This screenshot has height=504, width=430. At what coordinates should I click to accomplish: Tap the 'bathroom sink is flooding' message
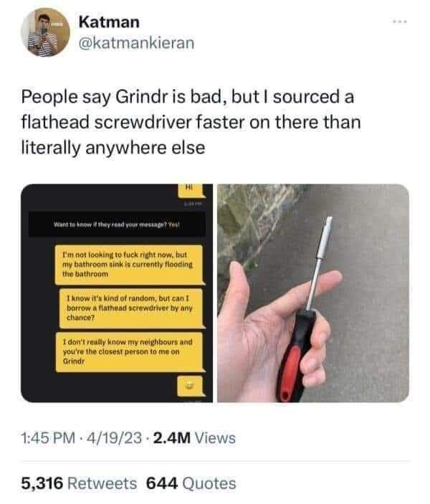point(129,265)
